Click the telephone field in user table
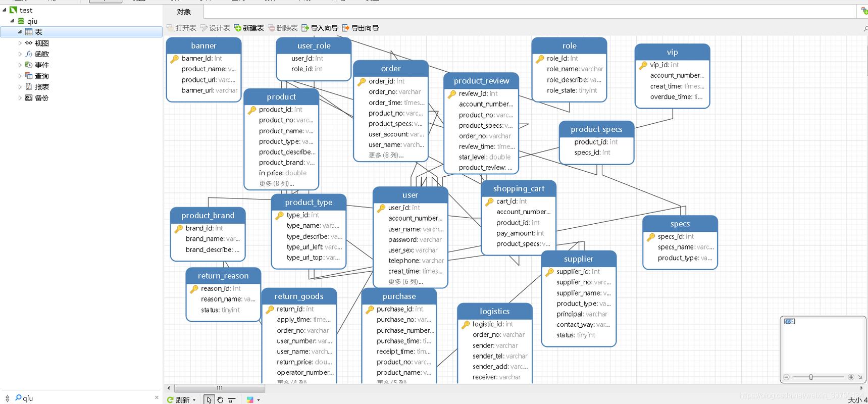Screen dimensions: 868x404 416,261
